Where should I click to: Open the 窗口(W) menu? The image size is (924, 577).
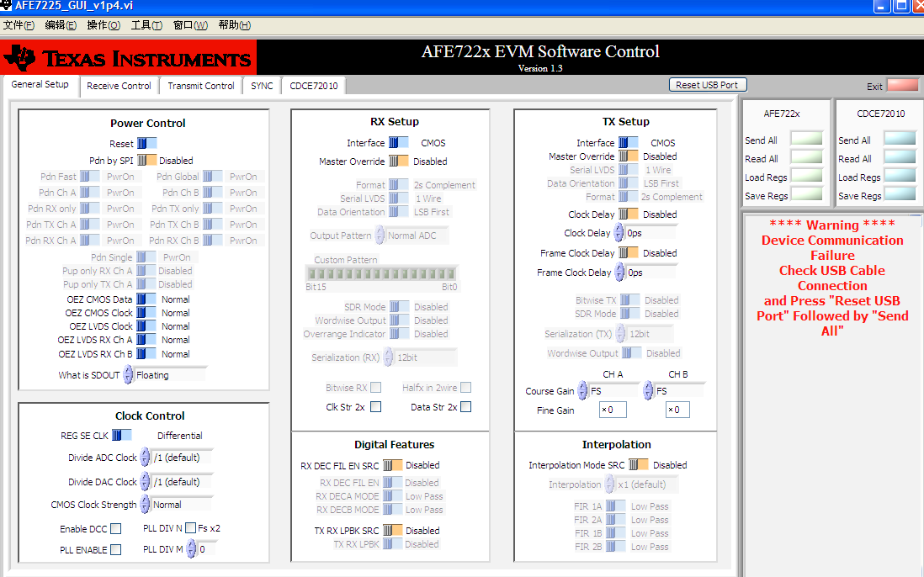pos(190,25)
